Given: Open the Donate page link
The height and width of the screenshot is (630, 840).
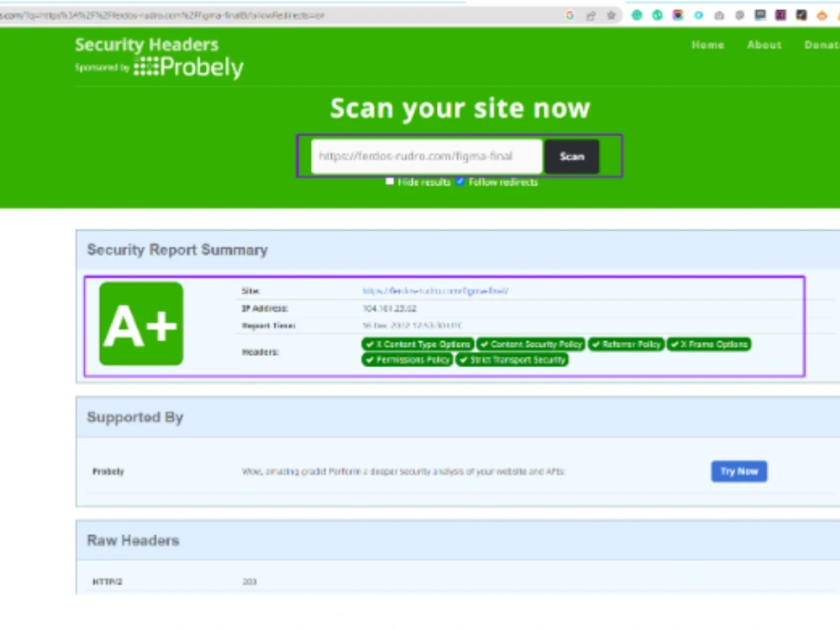Looking at the screenshot, I should coord(822,45).
